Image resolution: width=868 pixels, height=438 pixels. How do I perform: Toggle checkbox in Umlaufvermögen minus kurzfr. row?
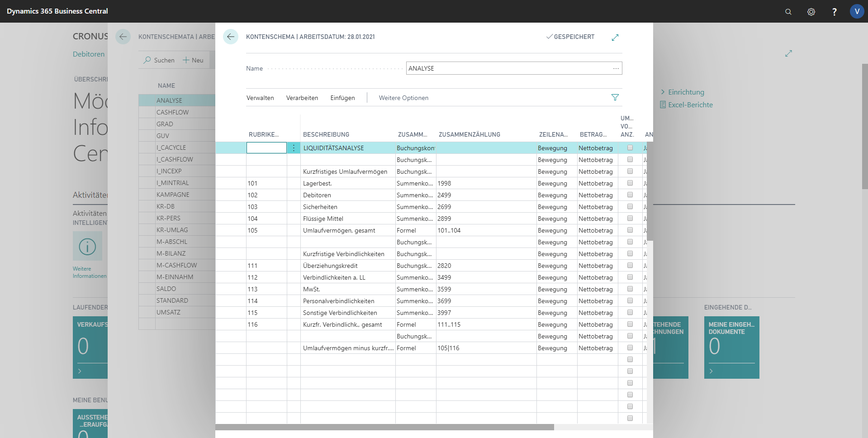630,348
